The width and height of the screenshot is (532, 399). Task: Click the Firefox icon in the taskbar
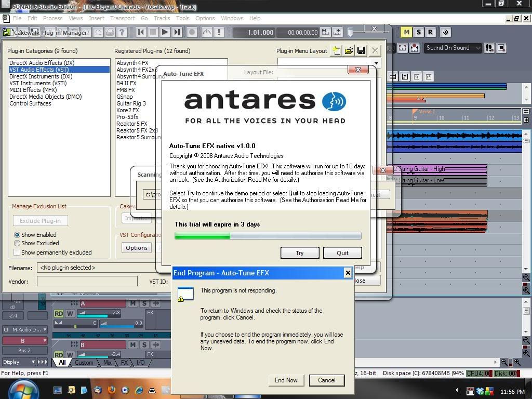111,390
